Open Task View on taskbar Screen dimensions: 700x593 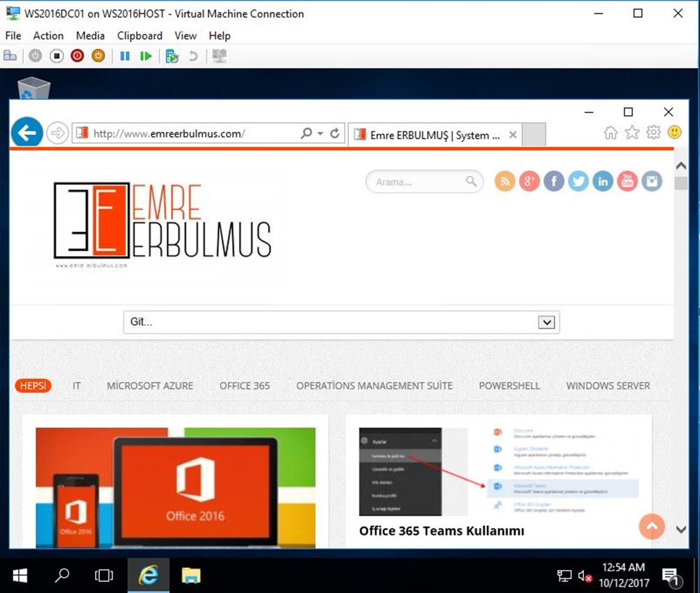(103, 576)
